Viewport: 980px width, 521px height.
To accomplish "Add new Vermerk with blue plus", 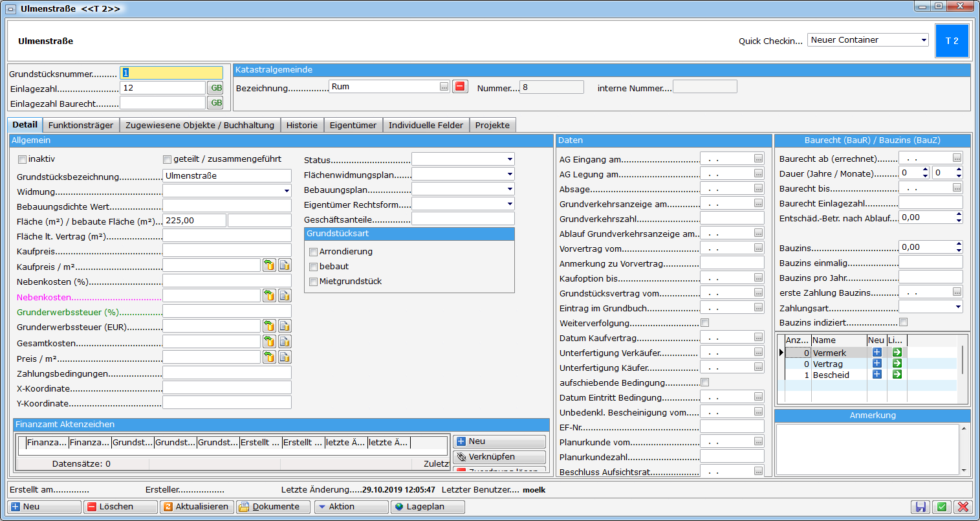I will [877, 353].
